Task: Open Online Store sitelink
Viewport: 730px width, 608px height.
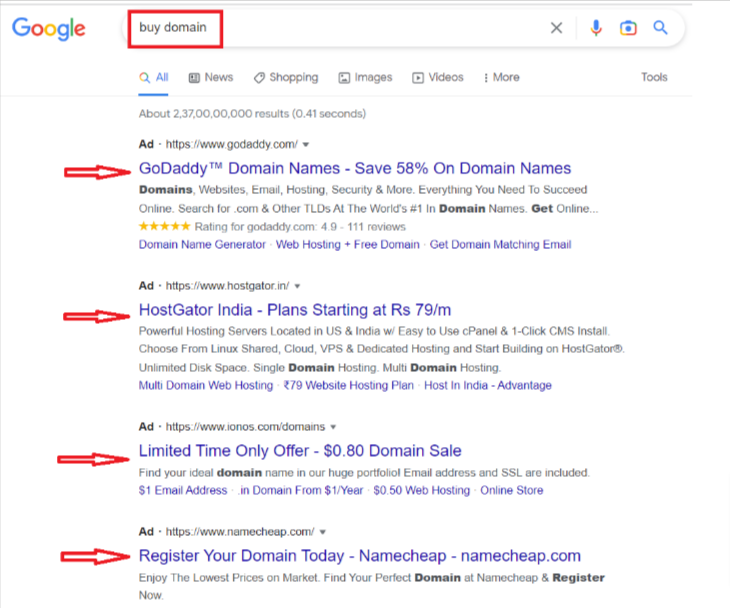Action: pyautogui.click(x=512, y=490)
